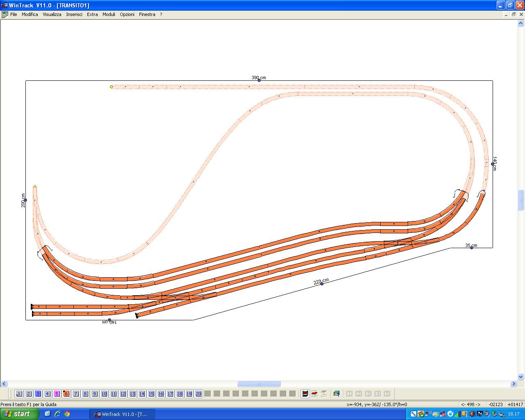Open the Windows start button
The height and width of the screenshot is (420, 525).
pos(20,414)
